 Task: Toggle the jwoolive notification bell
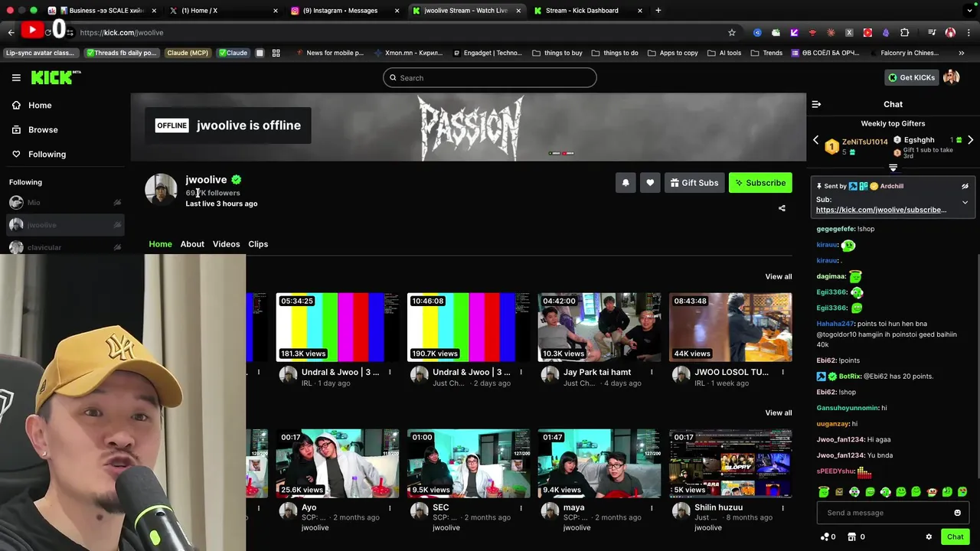tap(626, 183)
